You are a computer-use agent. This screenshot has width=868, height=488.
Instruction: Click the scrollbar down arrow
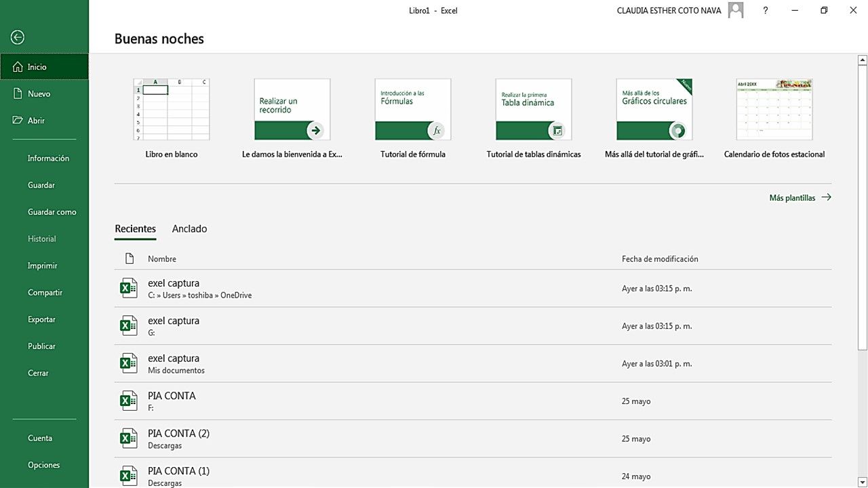[863, 482]
